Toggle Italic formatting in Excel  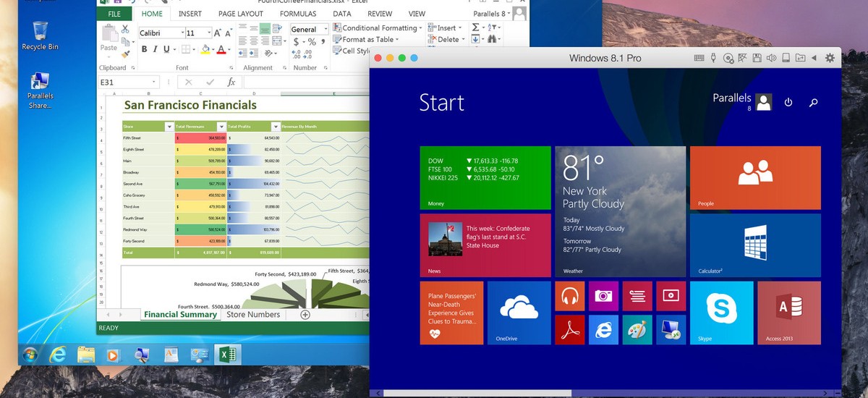[x=156, y=50]
